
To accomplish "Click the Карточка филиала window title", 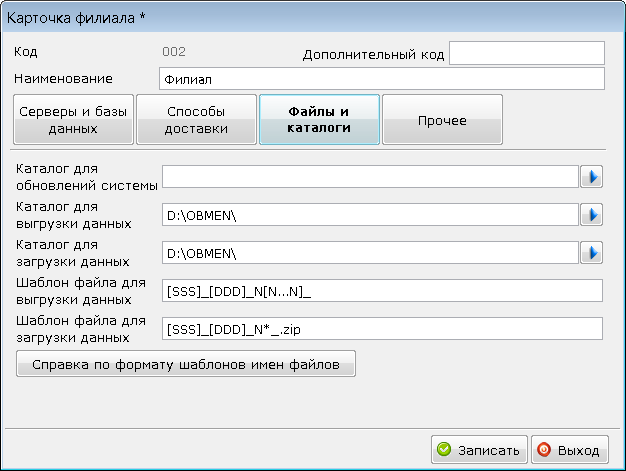I will point(76,18).
